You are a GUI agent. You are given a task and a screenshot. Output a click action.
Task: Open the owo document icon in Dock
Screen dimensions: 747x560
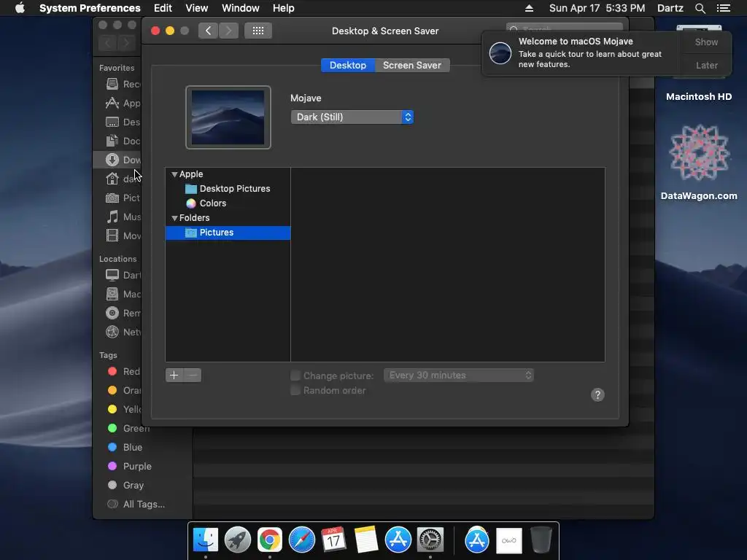coord(508,540)
